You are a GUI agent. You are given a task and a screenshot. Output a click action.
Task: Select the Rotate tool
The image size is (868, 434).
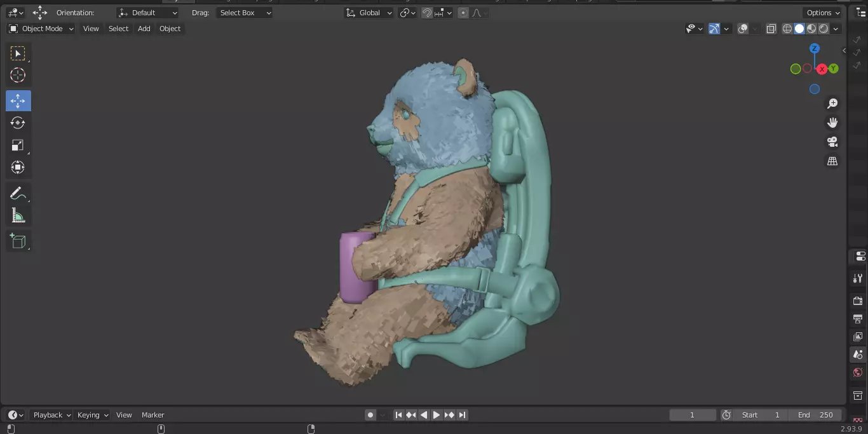tap(18, 123)
